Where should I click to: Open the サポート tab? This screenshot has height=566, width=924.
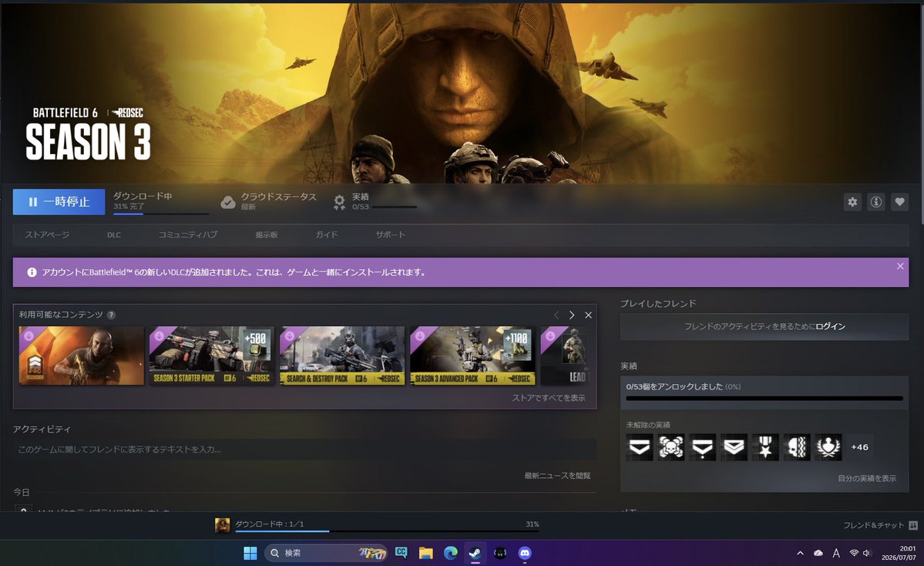point(390,234)
